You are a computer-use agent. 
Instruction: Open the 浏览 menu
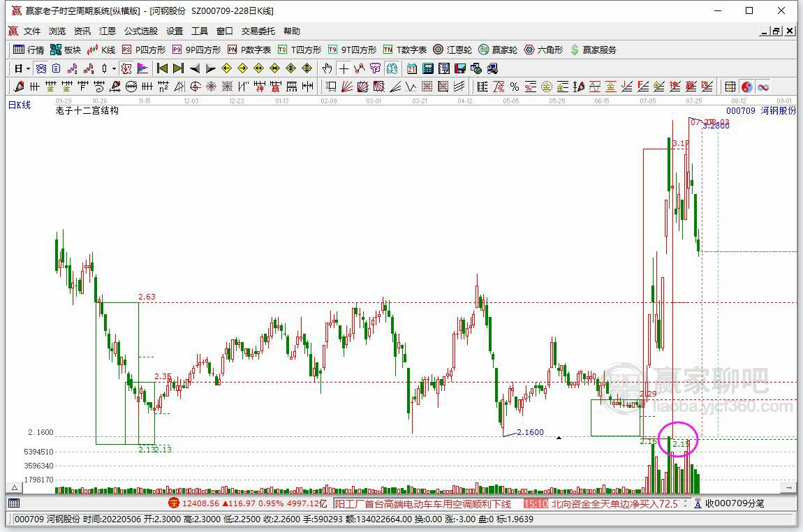(57, 31)
